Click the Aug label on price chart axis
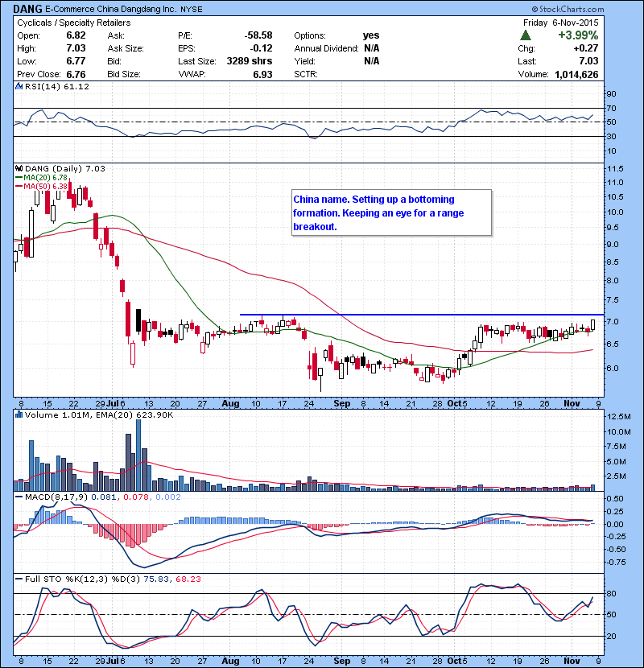Image resolution: width=644 pixels, height=668 pixels. tap(230, 403)
